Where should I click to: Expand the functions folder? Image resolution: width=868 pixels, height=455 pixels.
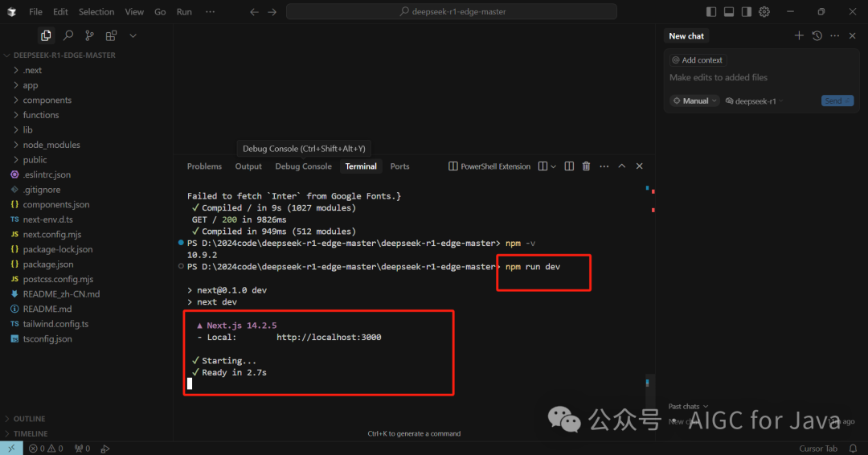(x=41, y=115)
